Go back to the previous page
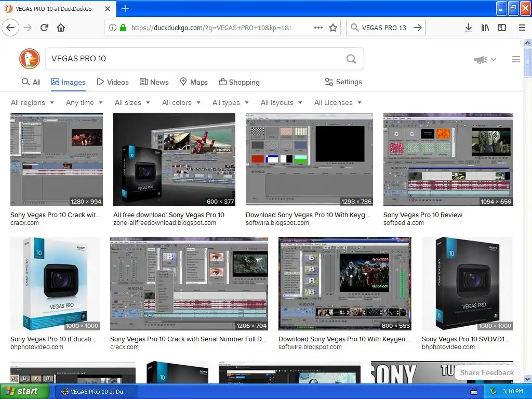 pyautogui.click(x=10, y=28)
